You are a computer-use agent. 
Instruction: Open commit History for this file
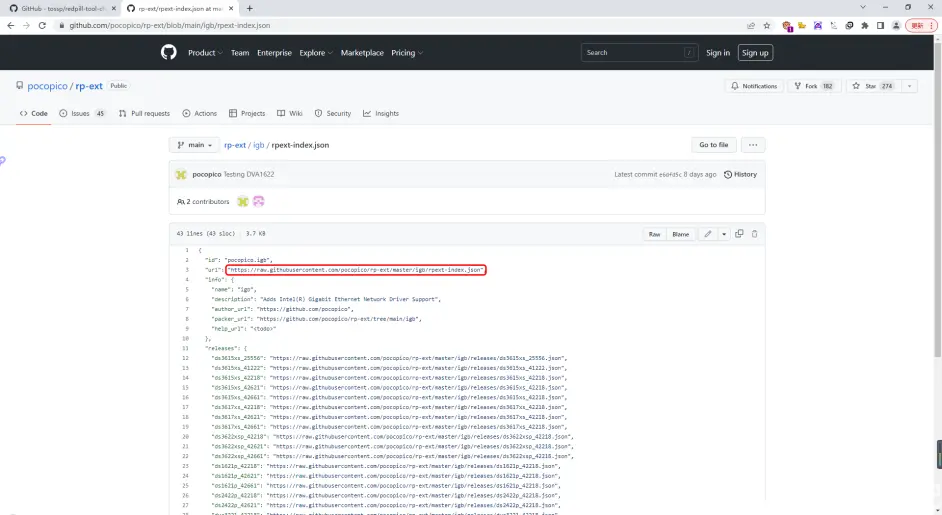(740, 174)
